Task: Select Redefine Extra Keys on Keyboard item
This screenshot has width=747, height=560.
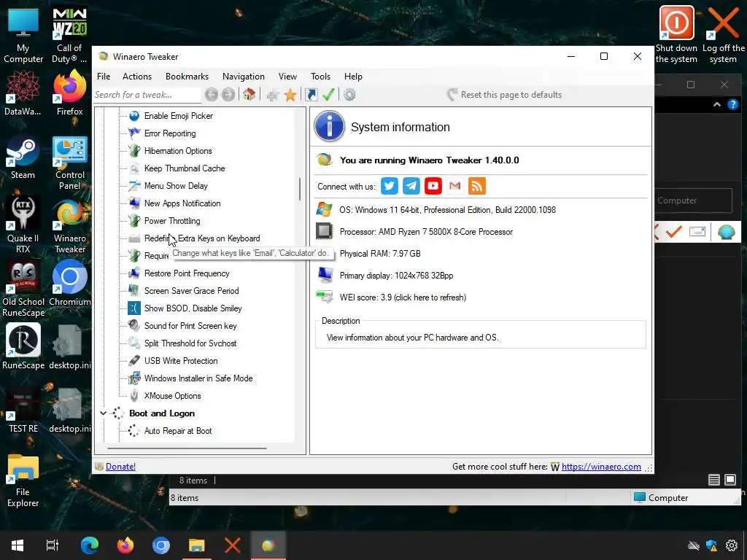Action: click(x=202, y=238)
